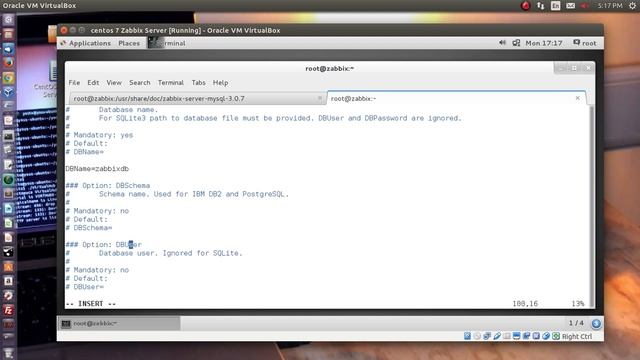Open the Terminal icon in Ubuntu launcher
640x360 pixels.
click(9, 136)
